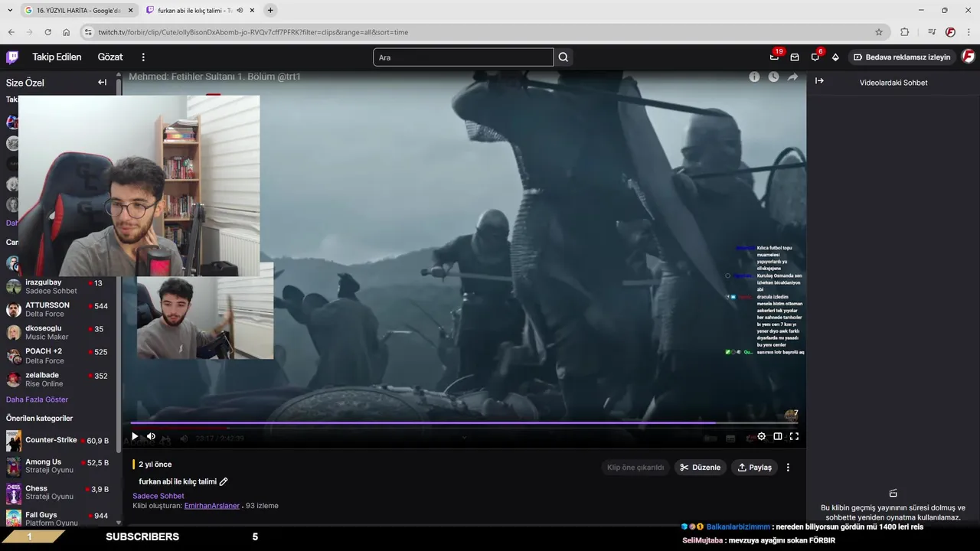Go to browser home page

[66, 32]
